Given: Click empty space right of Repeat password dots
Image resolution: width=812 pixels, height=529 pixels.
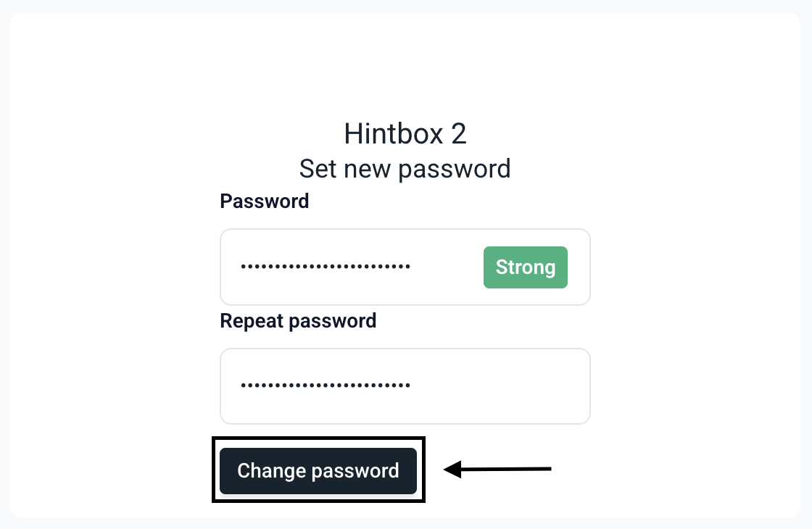Looking at the screenshot, I should [500, 386].
